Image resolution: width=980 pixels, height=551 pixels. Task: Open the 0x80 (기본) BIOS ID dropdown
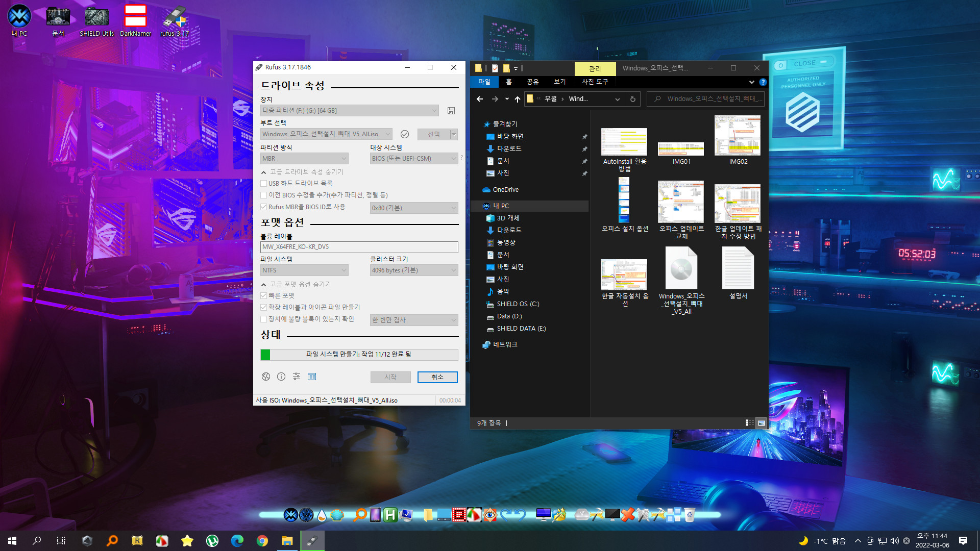pyautogui.click(x=414, y=208)
